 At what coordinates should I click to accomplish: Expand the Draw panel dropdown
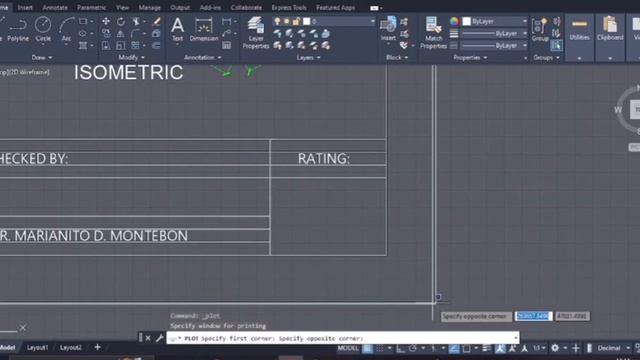[42, 58]
